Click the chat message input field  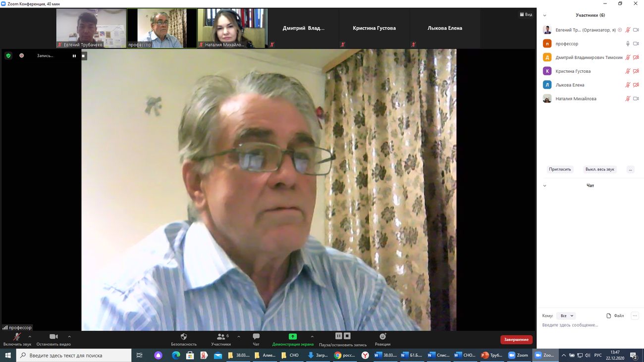coord(585,325)
